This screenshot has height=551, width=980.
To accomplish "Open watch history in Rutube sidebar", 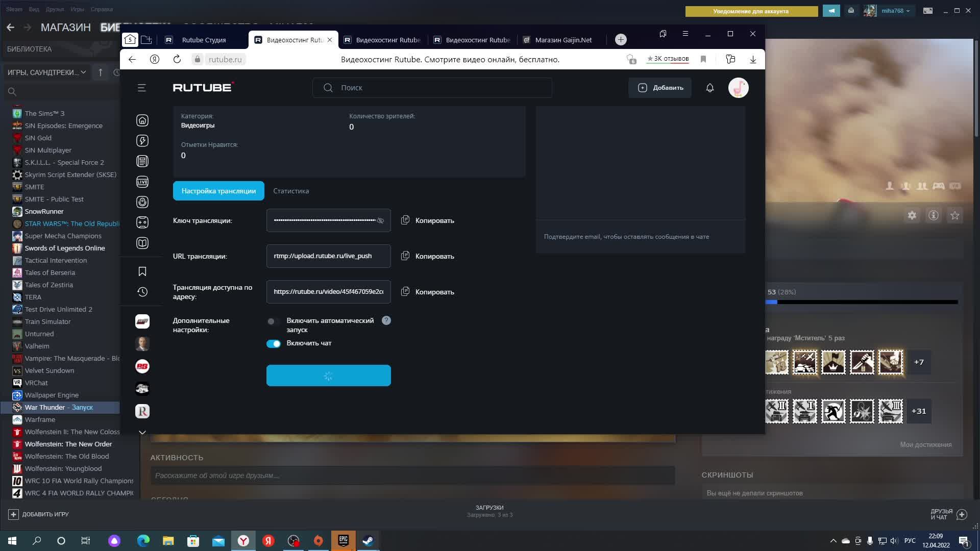I will pos(142,292).
